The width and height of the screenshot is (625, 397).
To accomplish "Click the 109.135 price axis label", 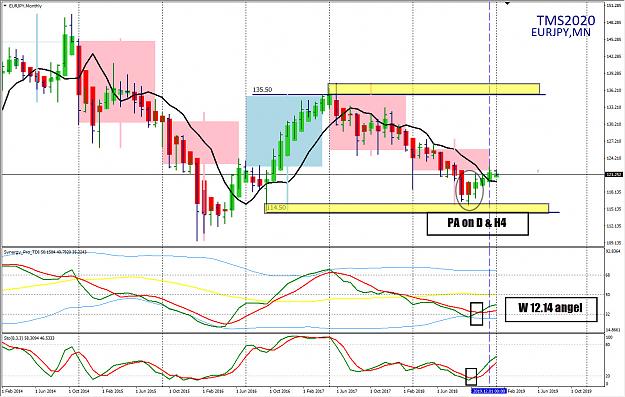I will coord(613,242).
